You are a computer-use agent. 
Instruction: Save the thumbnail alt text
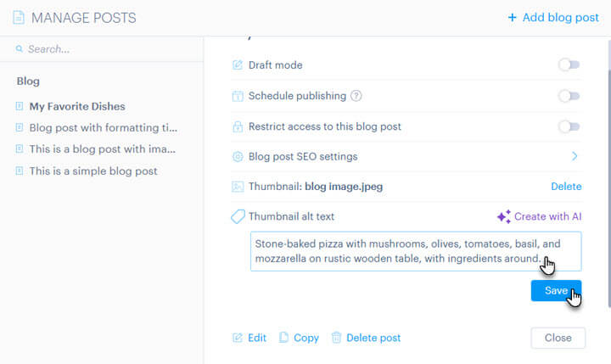coord(556,291)
